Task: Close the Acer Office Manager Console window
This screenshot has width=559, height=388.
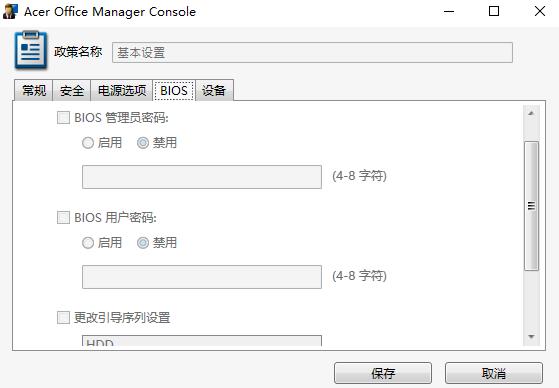Action: [540, 11]
